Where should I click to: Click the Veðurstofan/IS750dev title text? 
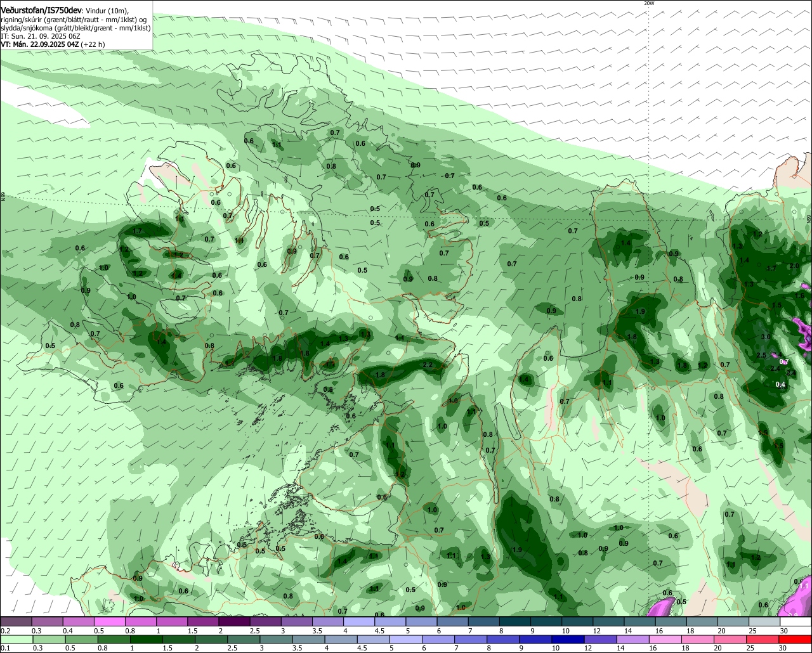point(41,11)
